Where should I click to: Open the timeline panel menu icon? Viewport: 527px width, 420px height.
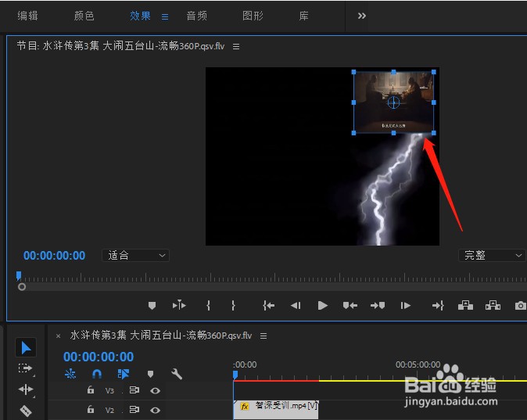pos(263,336)
